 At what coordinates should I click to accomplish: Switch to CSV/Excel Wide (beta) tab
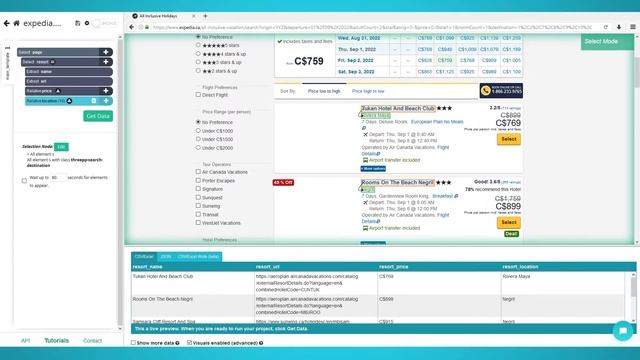click(x=198, y=256)
